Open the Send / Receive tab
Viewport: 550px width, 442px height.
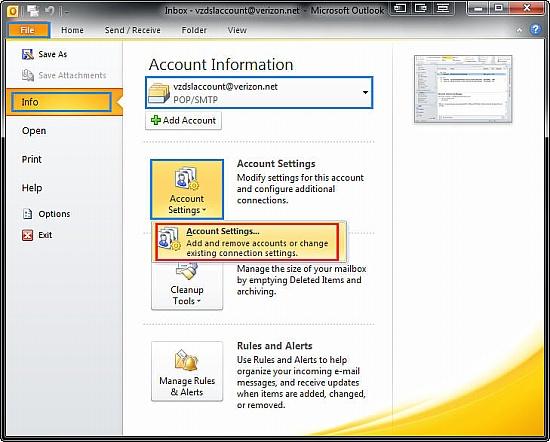pyautogui.click(x=133, y=30)
